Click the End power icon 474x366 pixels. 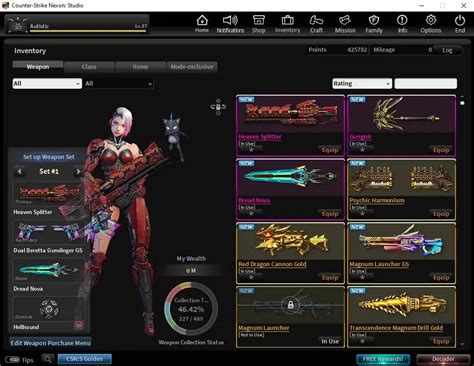point(460,21)
